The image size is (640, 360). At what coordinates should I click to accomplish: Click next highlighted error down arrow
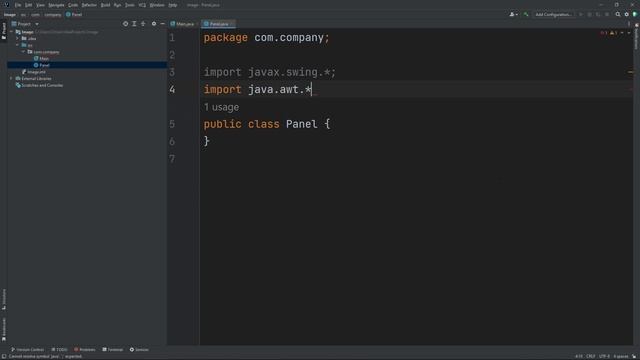629,33
